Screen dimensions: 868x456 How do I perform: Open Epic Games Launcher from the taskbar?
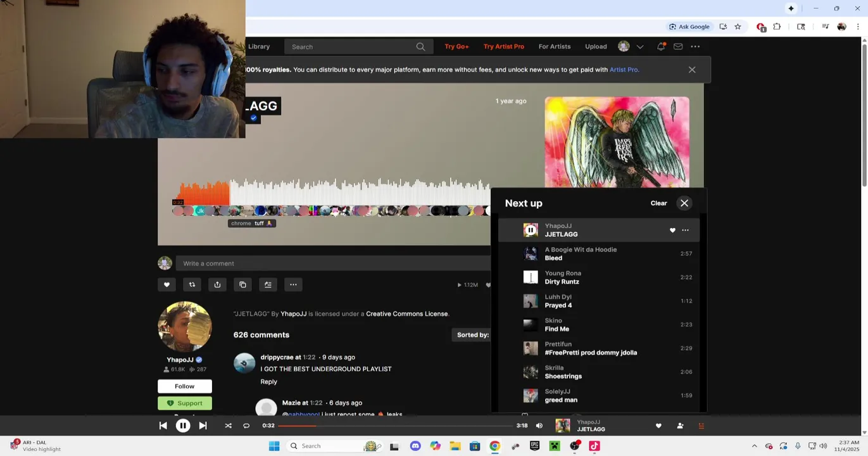(534, 446)
